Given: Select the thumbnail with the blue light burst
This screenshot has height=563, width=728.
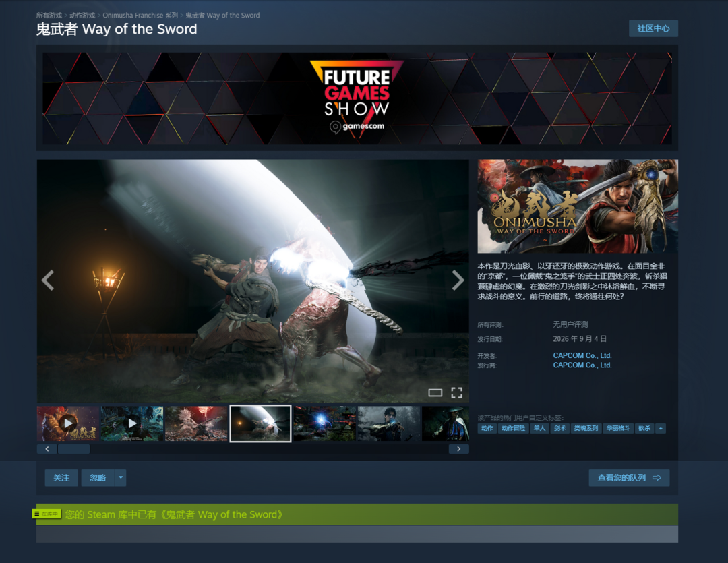Looking at the screenshot, I should click(x=324, y=423).
